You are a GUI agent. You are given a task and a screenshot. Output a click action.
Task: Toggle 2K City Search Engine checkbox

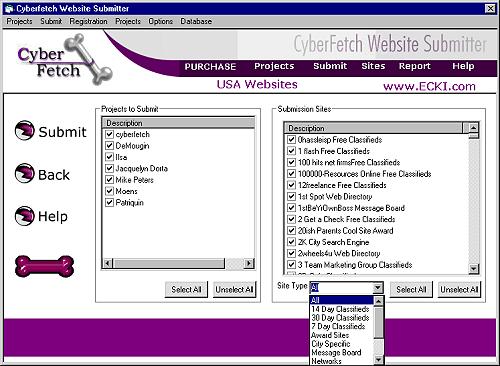(291, 242)
